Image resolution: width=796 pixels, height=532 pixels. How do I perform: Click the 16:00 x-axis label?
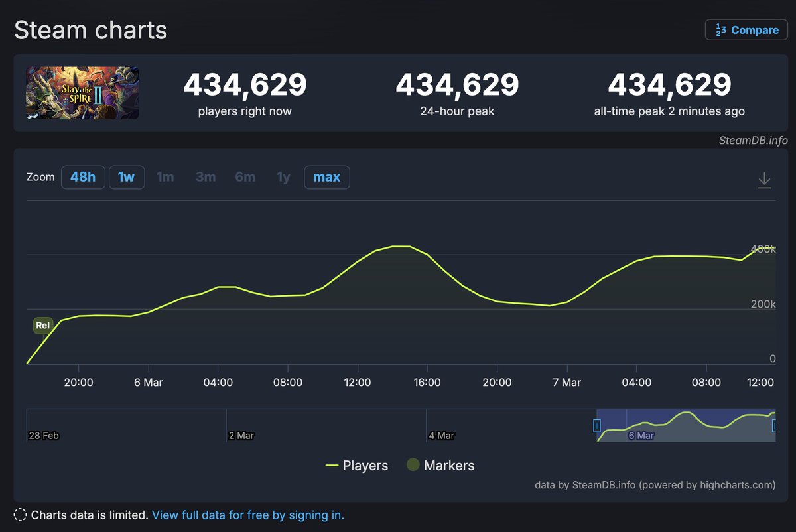(x=427, y=383)
